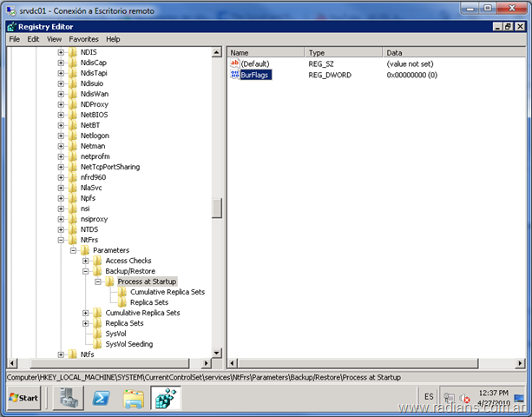Screen dimensions: 532x417
Task: Expand the Netlogon service key
Action: tap(62, 136)
